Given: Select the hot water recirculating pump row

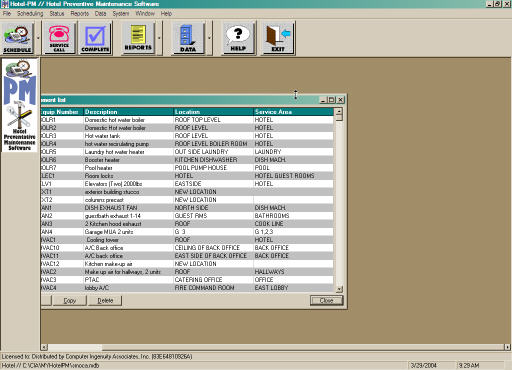Looking at the screenshot, I should [x=187, y=144].
